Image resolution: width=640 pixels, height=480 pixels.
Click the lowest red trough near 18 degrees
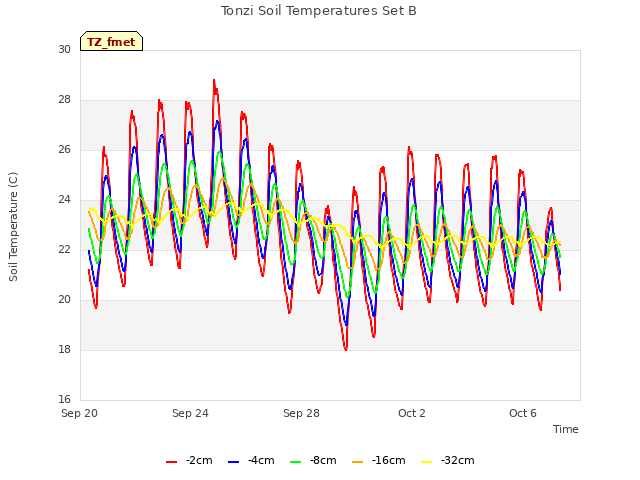pos(346,349)
